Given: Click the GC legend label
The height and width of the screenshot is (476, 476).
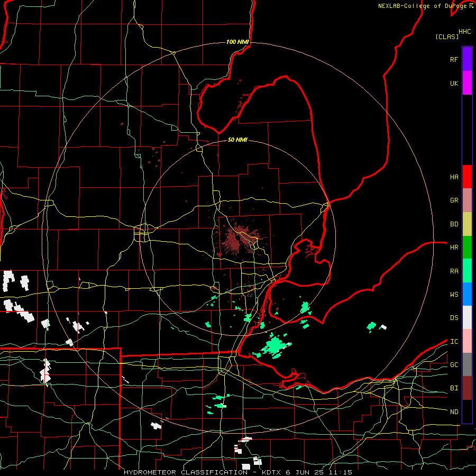Looking at the screenshot, I should pyautogui.click(x=454, y=365).
